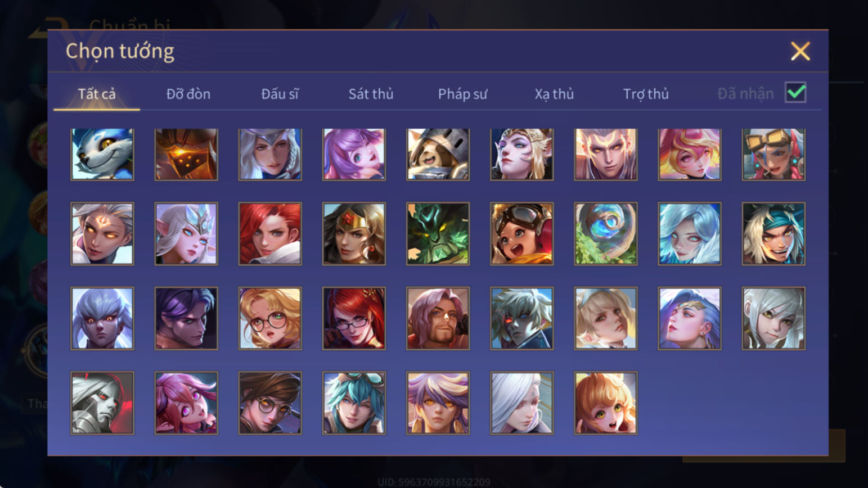The width and height of the screenshot is (868, 488).
Task: Filter heroes by Pháp sư
Action: point(462,94)
